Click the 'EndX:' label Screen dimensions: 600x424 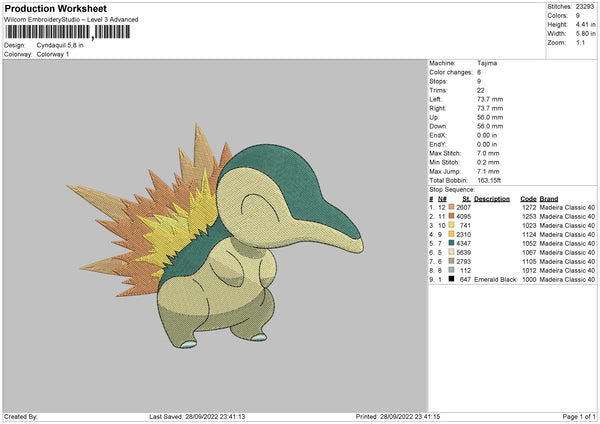tap(438, 135)
